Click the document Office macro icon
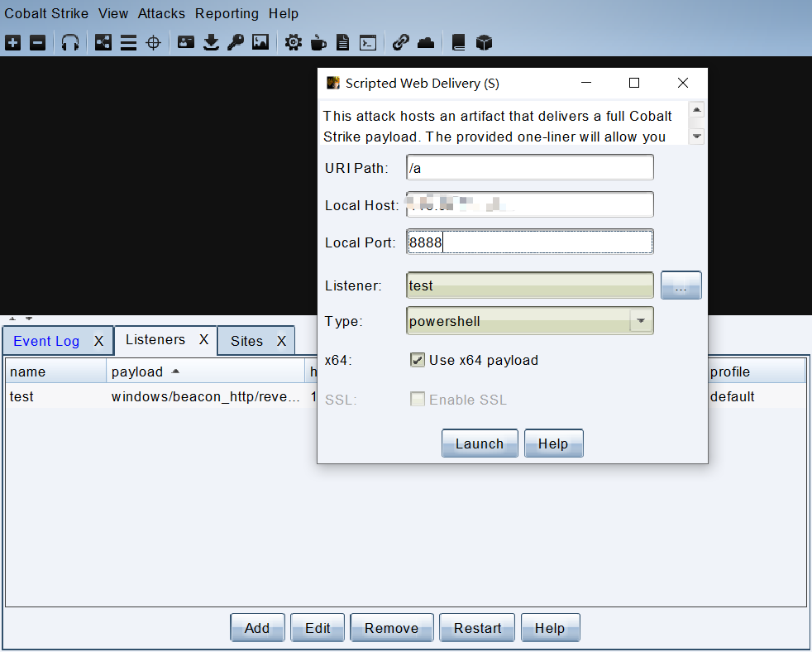 [x=343, y=42]
